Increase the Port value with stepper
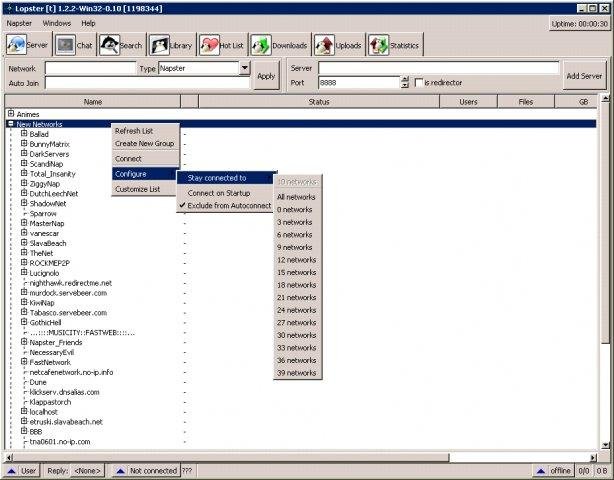The width and height of the screenshot is (614, 480). click(405, 79)
